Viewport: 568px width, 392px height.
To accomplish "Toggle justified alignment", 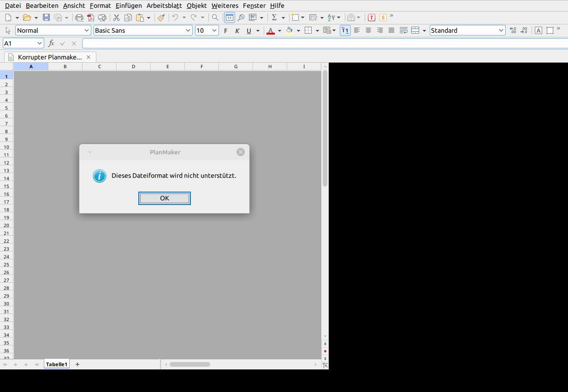I will (x=391, y=30).
